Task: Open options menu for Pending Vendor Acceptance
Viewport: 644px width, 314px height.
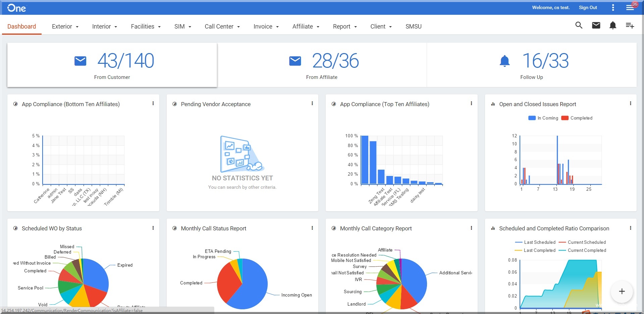Action: tap(312, 104)
